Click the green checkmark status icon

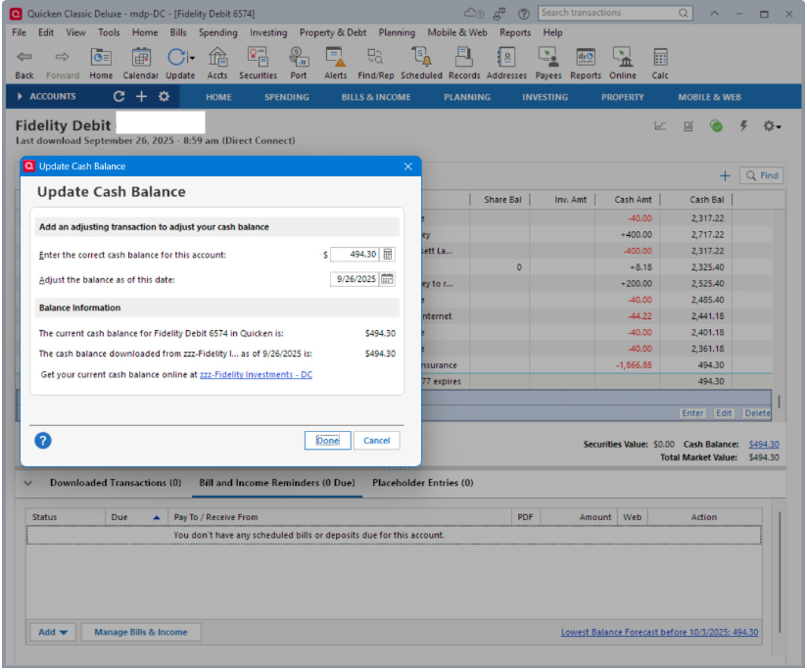716,126
